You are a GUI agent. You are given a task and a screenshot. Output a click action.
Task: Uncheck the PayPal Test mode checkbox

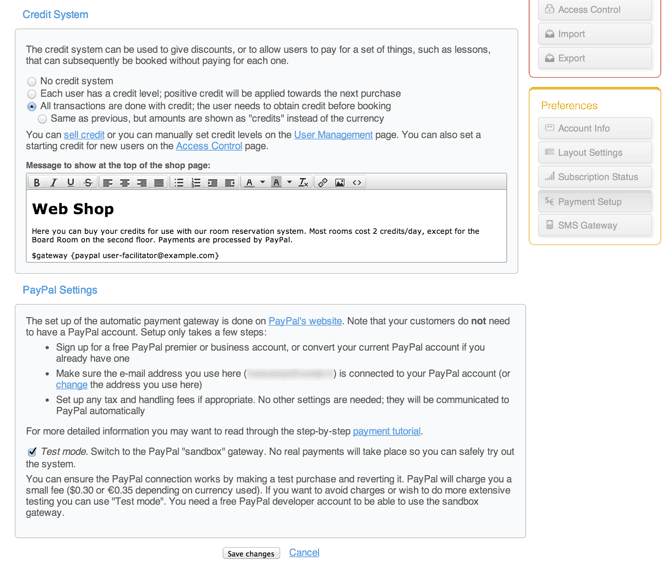(33, 452)
